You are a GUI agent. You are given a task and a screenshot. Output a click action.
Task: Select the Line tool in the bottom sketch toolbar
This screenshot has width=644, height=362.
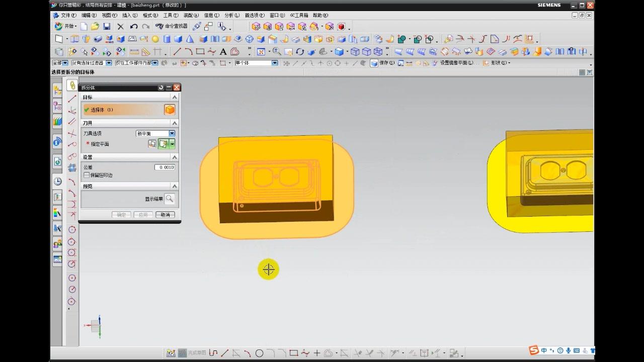[226, 353]
